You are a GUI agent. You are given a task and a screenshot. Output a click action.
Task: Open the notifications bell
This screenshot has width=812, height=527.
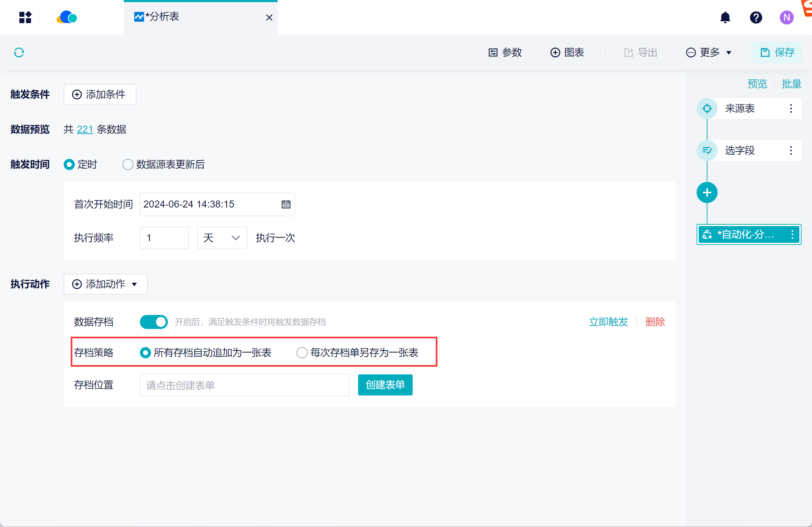(x=725, y=17)
